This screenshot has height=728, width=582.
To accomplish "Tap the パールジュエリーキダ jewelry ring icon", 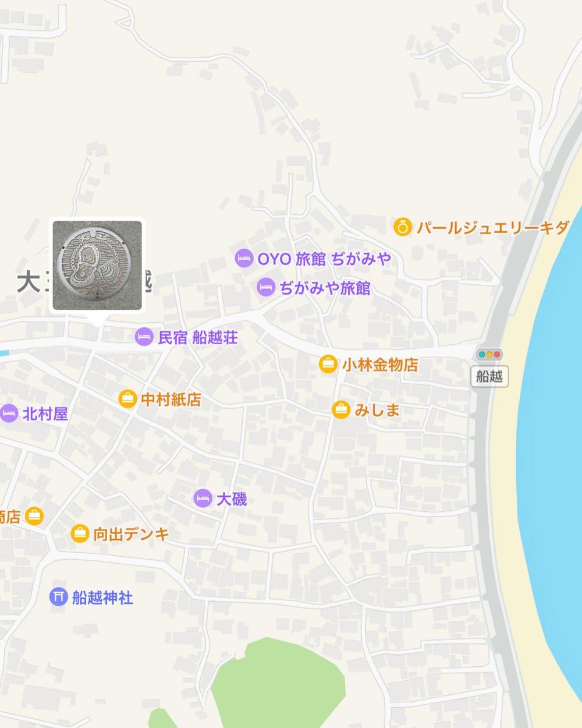I will (x=403, y=227).
